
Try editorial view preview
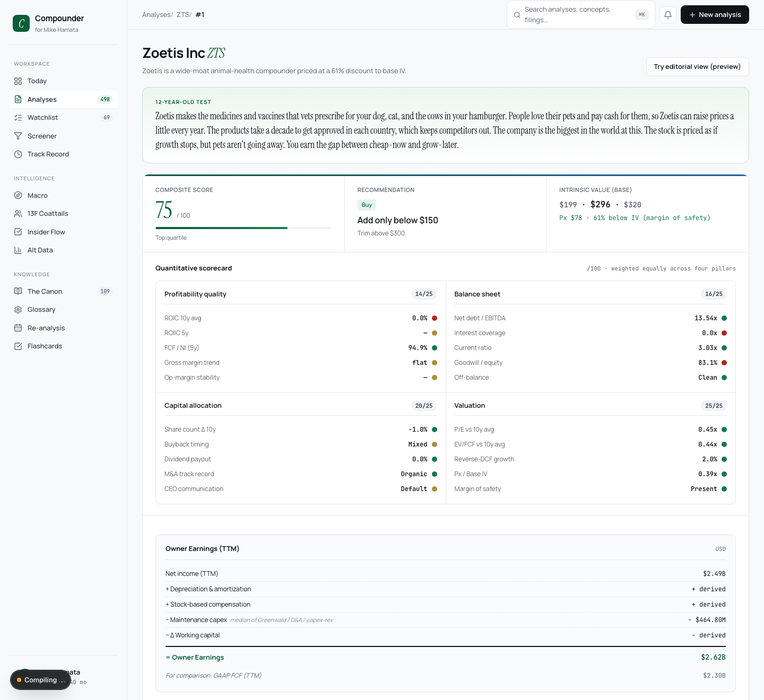pyautogui.click(x=697, y=67)
